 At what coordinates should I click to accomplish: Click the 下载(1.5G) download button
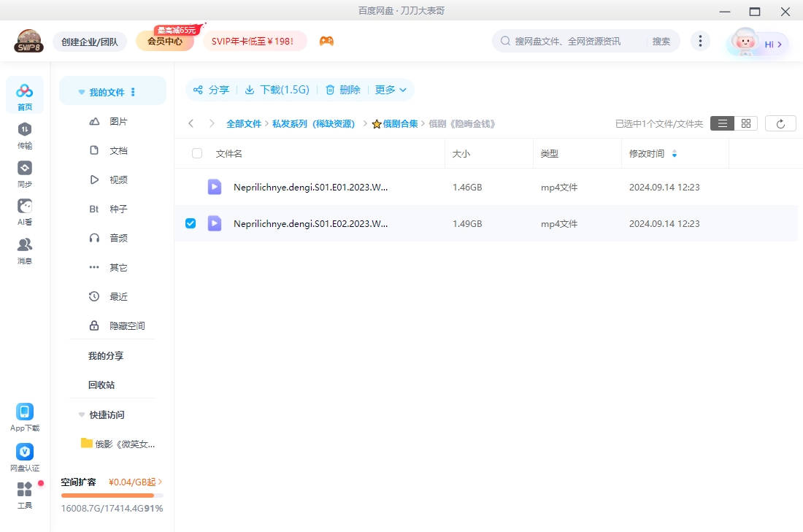(277, 90)
